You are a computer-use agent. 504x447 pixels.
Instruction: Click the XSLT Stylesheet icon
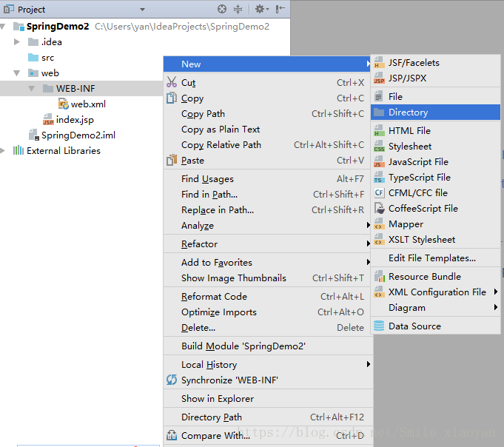pyautogui.click(x=379, y=239)
